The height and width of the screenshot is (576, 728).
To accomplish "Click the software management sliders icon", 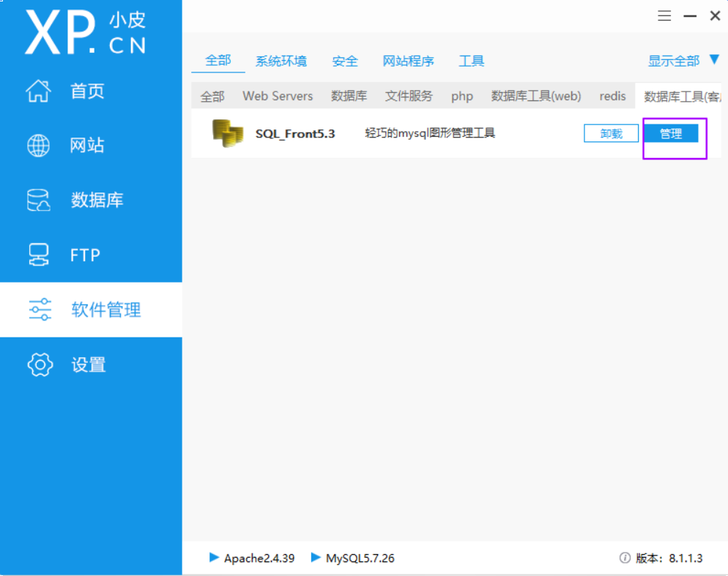I will pyautogui.click(x=40, y=310).
